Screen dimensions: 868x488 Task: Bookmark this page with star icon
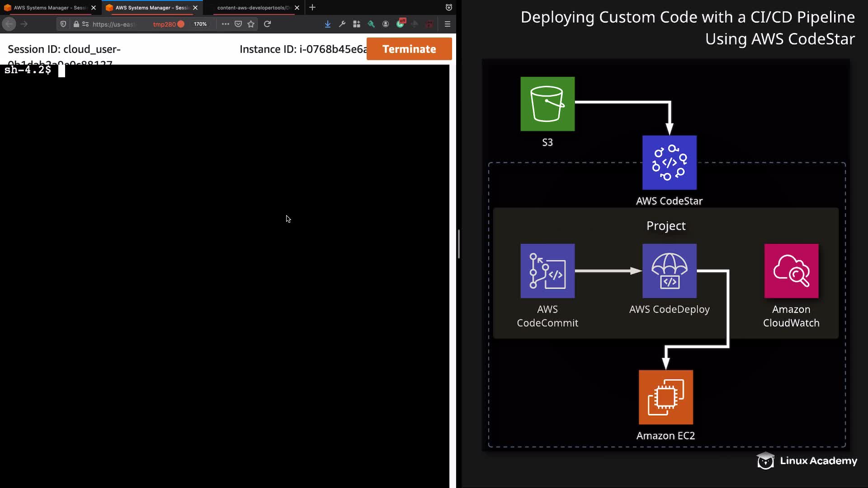coord(251,24)
